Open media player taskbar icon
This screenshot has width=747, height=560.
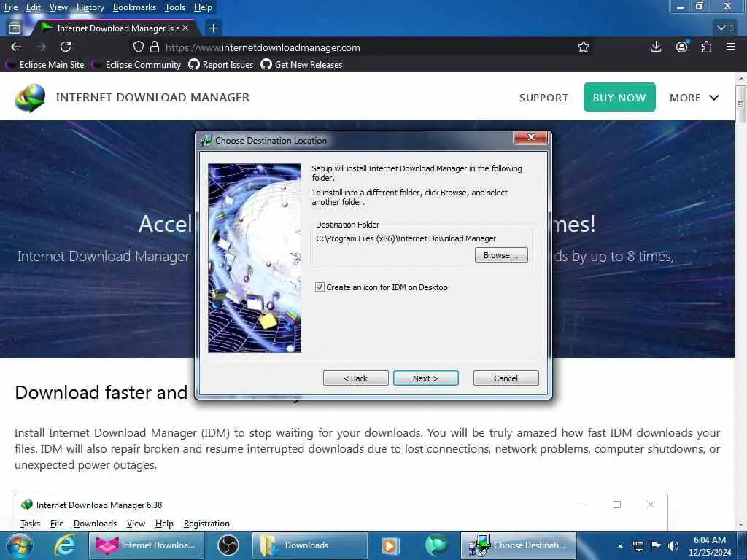390,545
